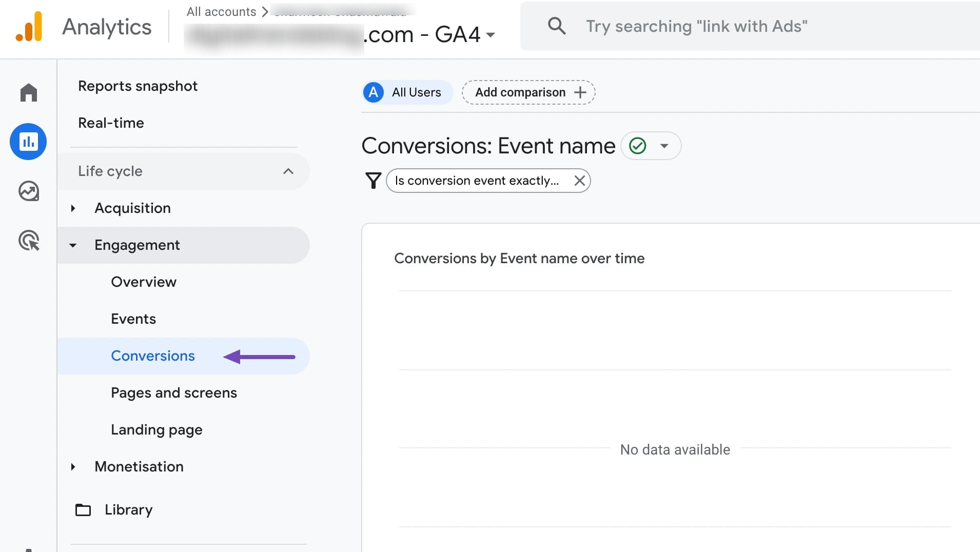Screen dimensions: 980x552
Task: Select the All Users segment chip
Action: pos(407,92)
